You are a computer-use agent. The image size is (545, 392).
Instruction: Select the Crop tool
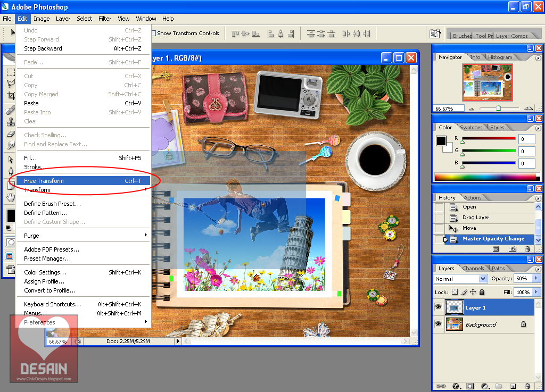[x=11, y=96]
